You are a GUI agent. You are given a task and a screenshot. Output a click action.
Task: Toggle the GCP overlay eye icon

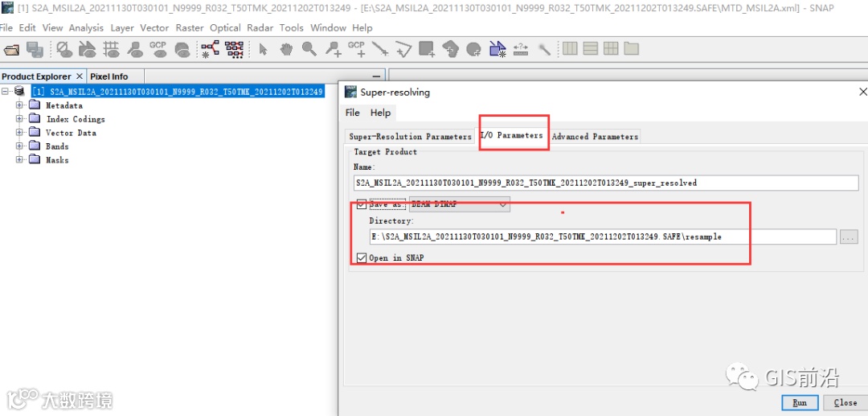point(158,49)
